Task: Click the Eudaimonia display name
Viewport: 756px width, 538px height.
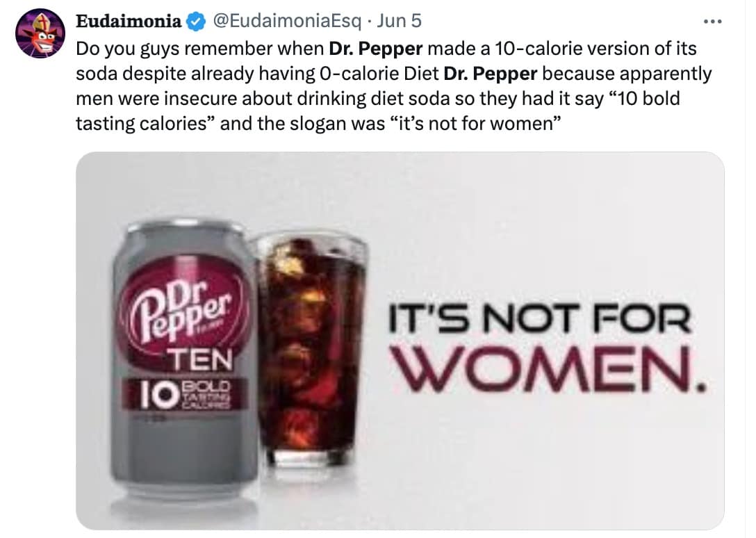Action: (130, 22)
